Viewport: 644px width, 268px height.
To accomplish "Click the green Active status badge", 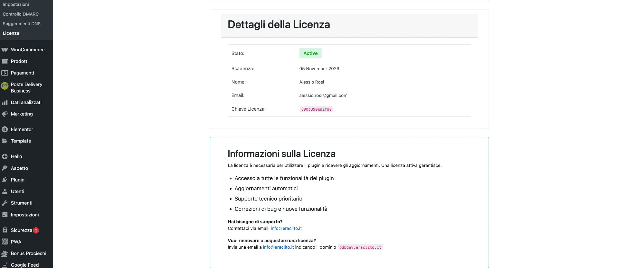I will (x=310, y=53).
